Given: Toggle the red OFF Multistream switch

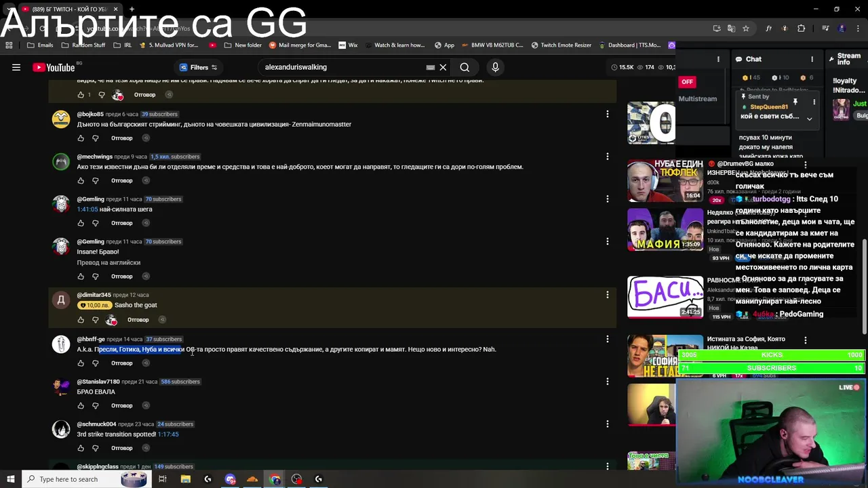Looking at the screenshot, I should (x=687, y=82).
